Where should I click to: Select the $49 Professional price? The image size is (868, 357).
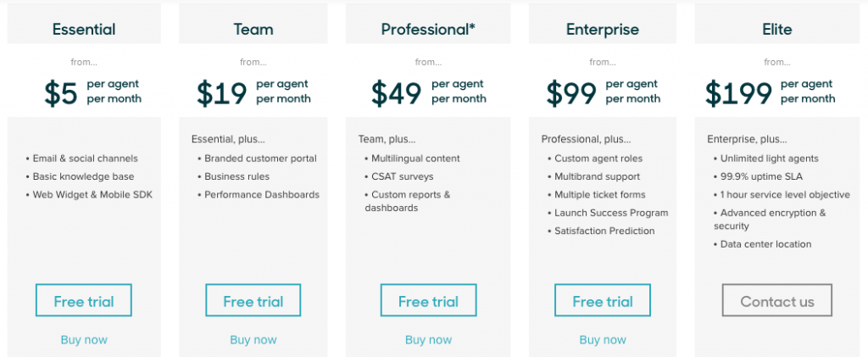[397, 92]
